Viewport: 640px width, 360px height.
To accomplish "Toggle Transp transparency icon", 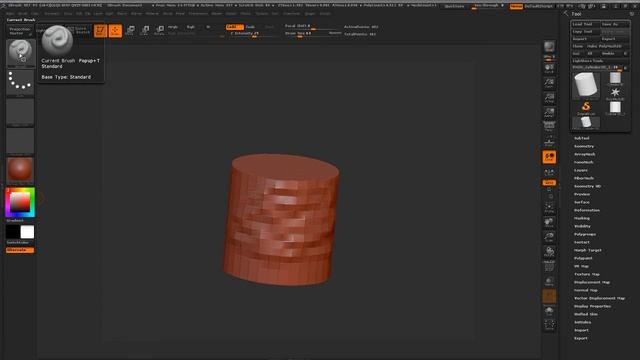I will (549, 282).
